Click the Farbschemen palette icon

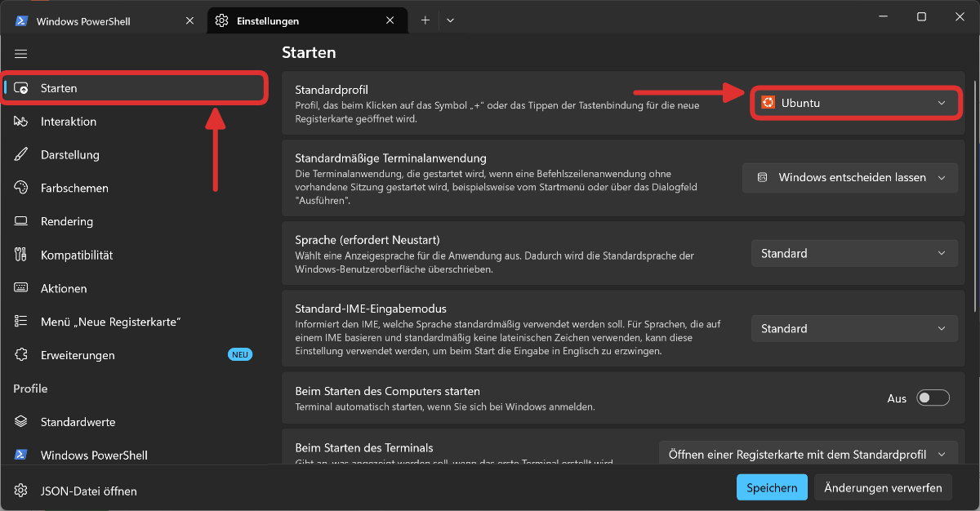click(x=22, y=189)
